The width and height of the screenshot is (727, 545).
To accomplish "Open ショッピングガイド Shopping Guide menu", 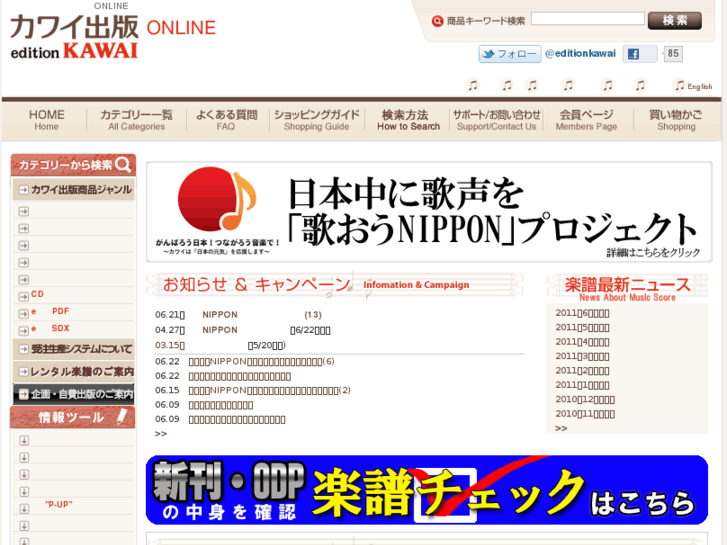I will point(317,120).
